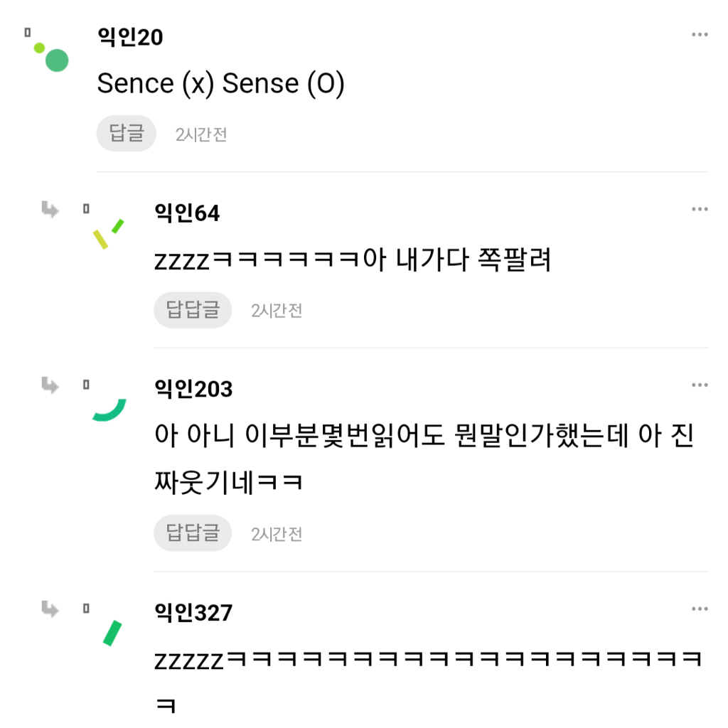Open the options menu on 익인203's reply
This screenshot has height=728, width=728.
click(700, 386)
